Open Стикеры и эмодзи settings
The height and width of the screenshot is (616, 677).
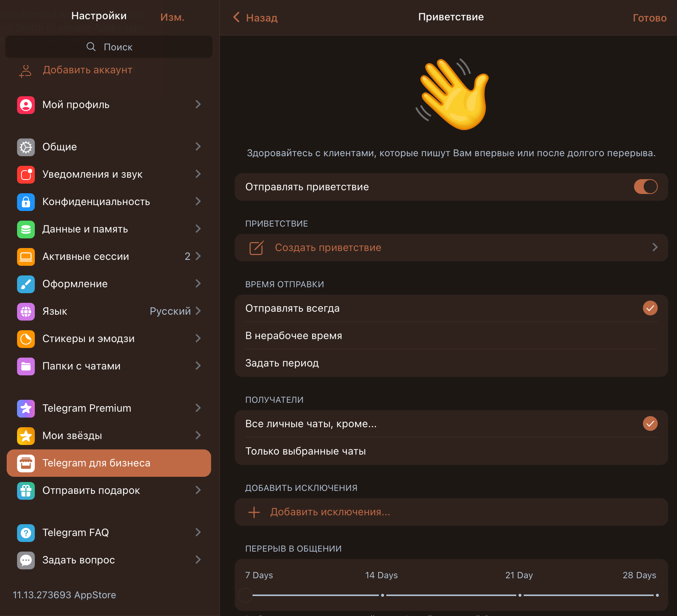pos(109,339)
